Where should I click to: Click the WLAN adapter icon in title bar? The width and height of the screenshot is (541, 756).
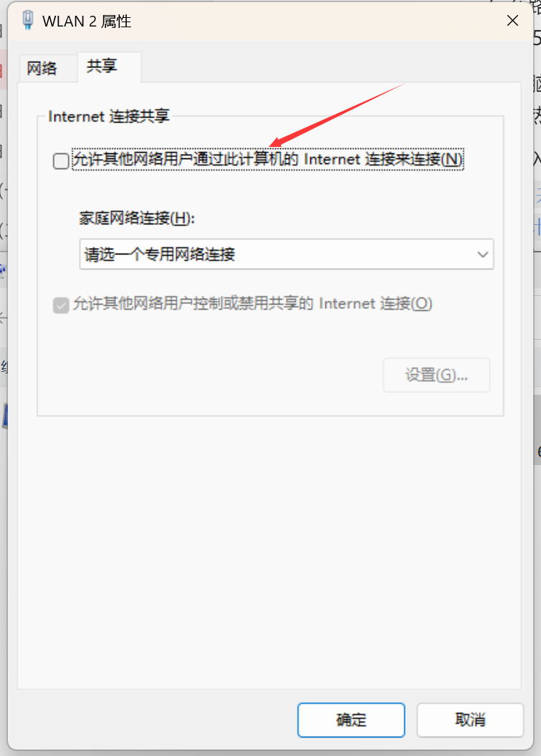[28, 20]
